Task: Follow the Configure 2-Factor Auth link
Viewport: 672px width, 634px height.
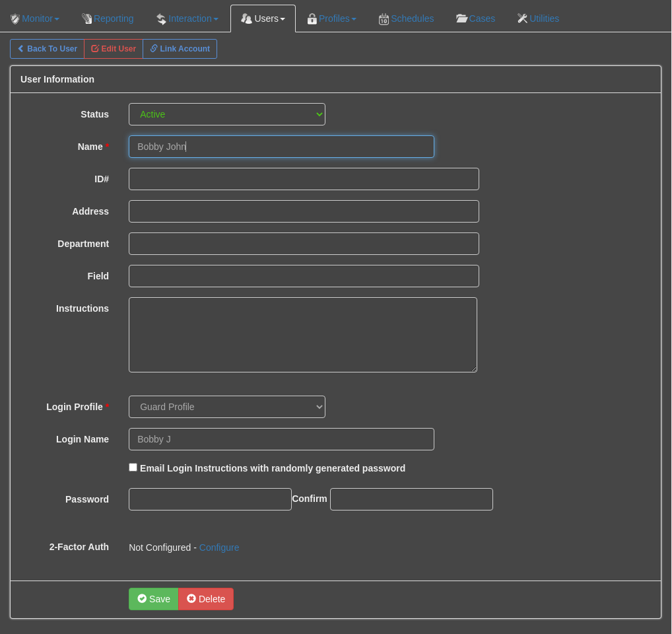Action: click(219, 547)
